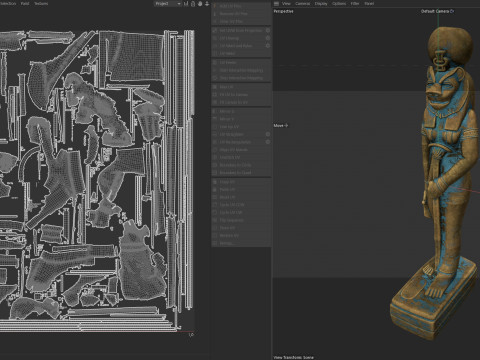Image resolution: width=480 pixels, height=360 pixels.
Task: Apply Mirror U
Action: click(x=241, y=111)
